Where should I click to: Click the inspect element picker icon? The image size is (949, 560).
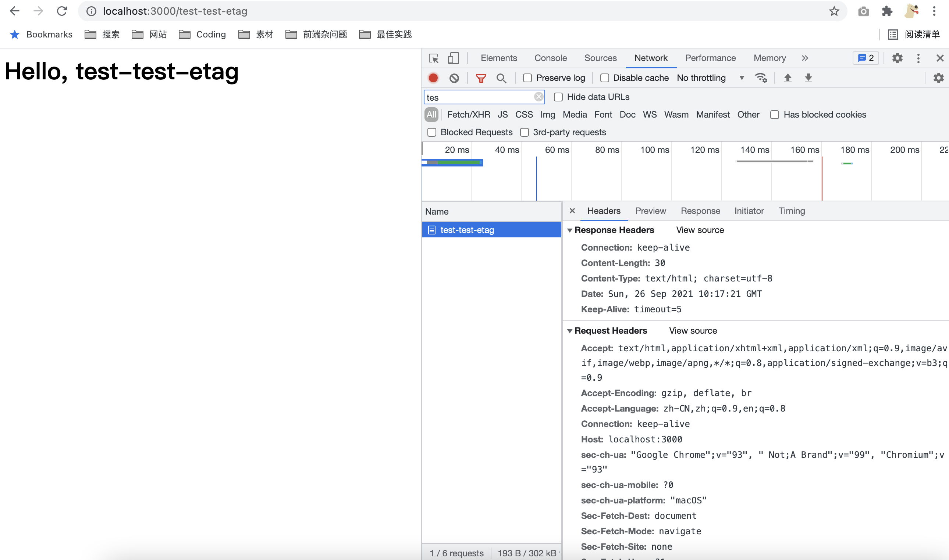click(434, 58)
